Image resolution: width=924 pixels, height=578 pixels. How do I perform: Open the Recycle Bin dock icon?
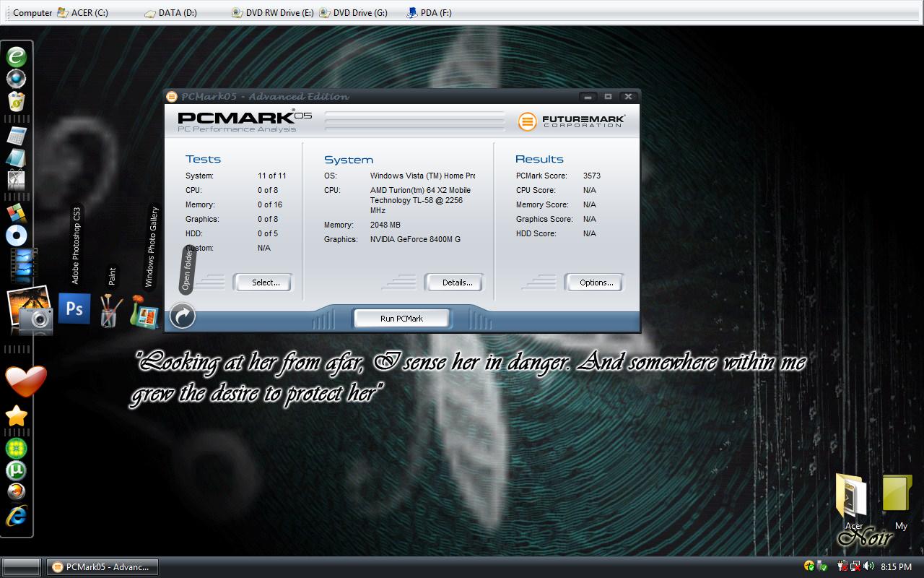(x=16, y=101)
